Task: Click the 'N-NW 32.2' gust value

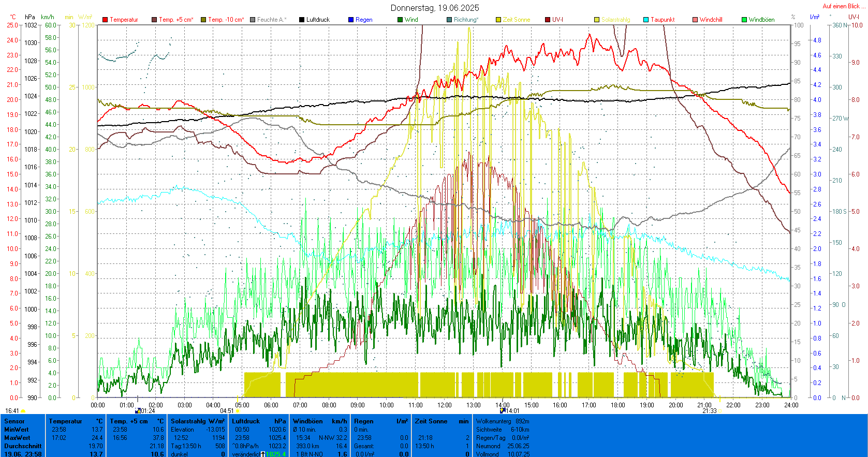Action: tap(333, 438)
